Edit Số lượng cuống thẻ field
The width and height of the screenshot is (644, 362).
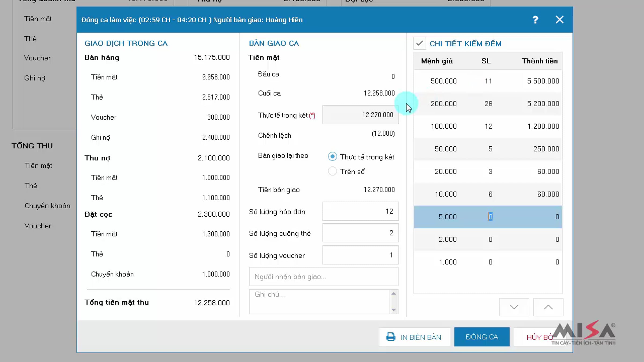pos(360,233)
